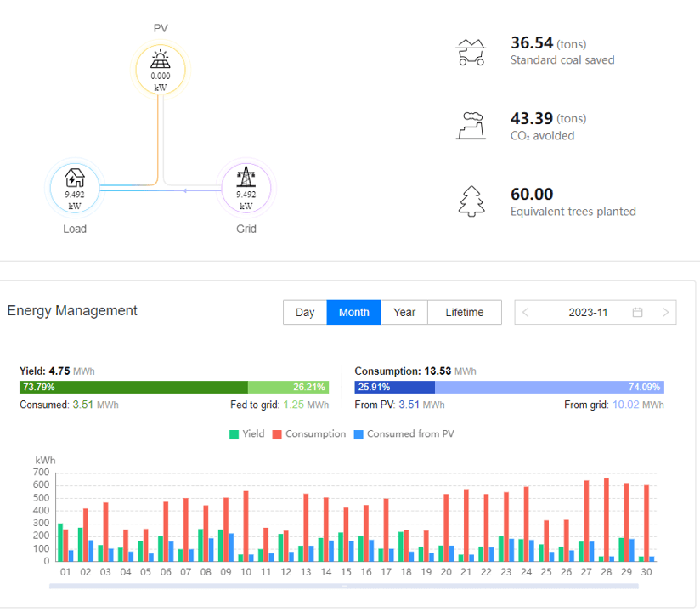The width and height of the screenshot is (700, 612).
Task: Switch to the Year view tab
Action: (x=404, y=312)
